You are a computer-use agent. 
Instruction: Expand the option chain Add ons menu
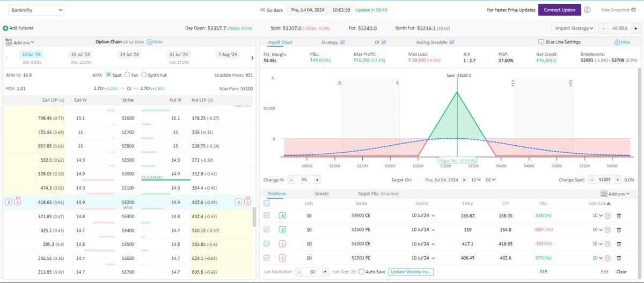tap(20, 42)
